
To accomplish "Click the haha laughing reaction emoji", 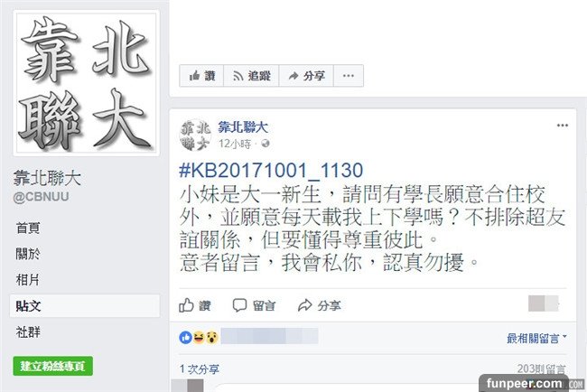I will pos(199,337).
